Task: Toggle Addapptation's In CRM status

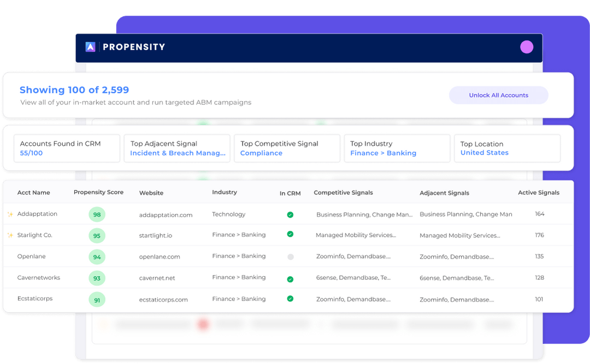Action: point(291,214)
